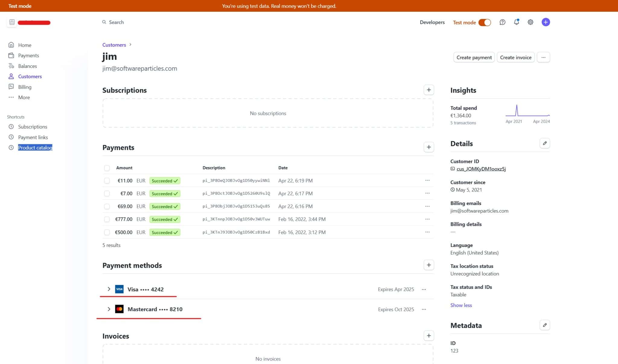Click inside the Search field

pyautogui.click(x=136, y=22)
